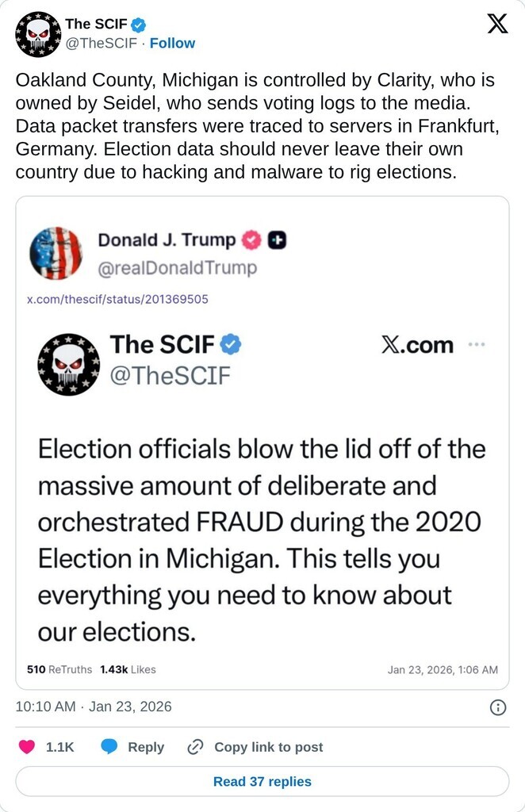Viewport: 525px width, 812px height.
Task: Click the plus badge next to Donald J. Trump
Action: tap(277, 239)
